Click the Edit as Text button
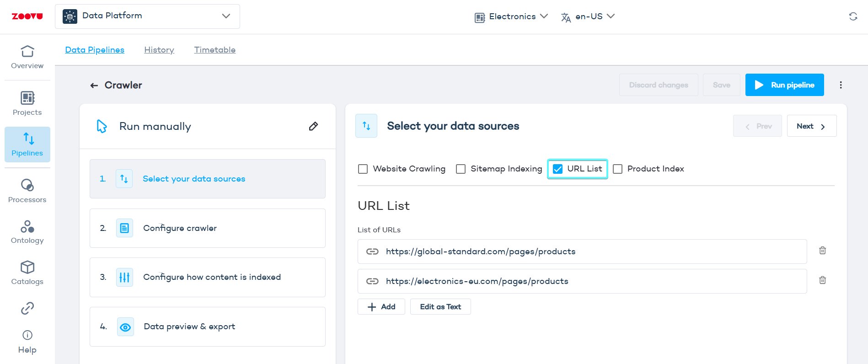The width and height of the screenshot is (868, 364). pos(440,307)
